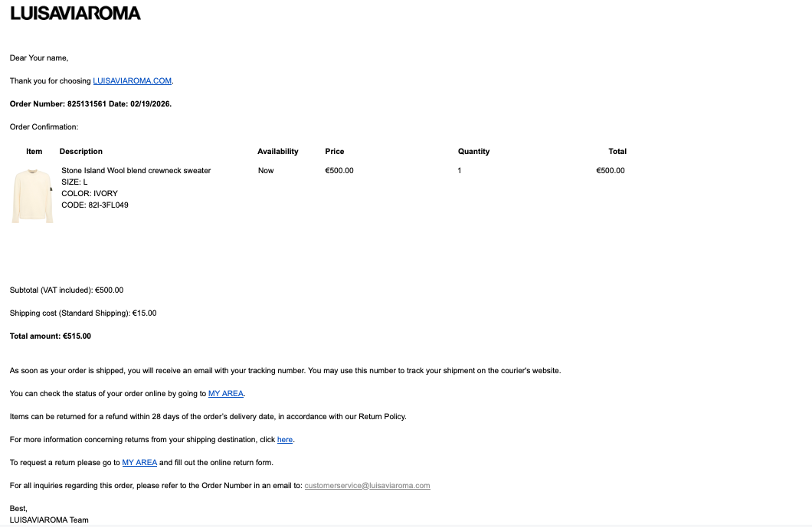Image resolution: width=812 pixels, height=528 pixels.
Task: Click the 'Description' column header
Action: pyautogui.click(x=80, y=152)
